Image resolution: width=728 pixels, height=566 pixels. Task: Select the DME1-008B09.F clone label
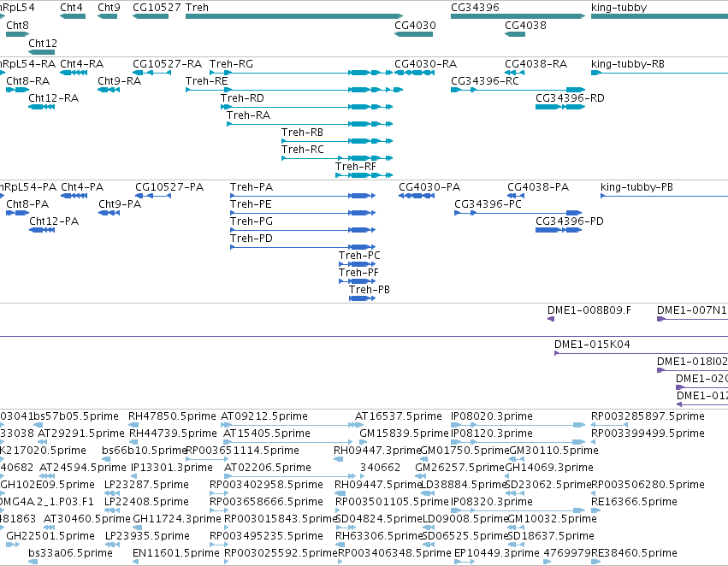pos(589,310)
